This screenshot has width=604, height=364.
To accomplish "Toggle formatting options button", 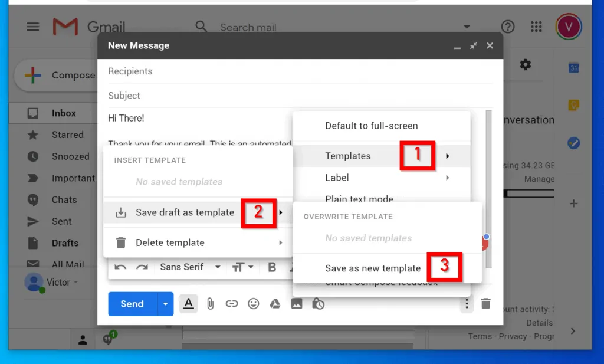I will pyautogui.click(x=188, y=304).
